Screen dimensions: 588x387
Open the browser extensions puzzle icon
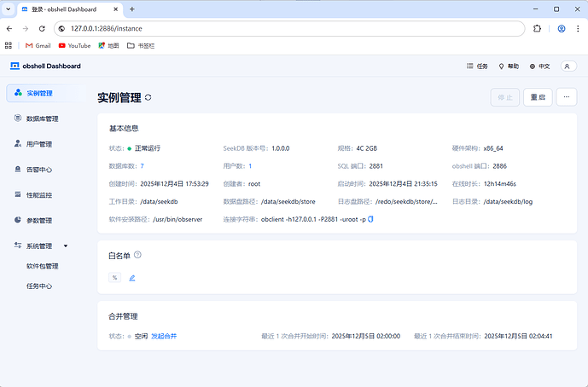(x=537, y=28)
